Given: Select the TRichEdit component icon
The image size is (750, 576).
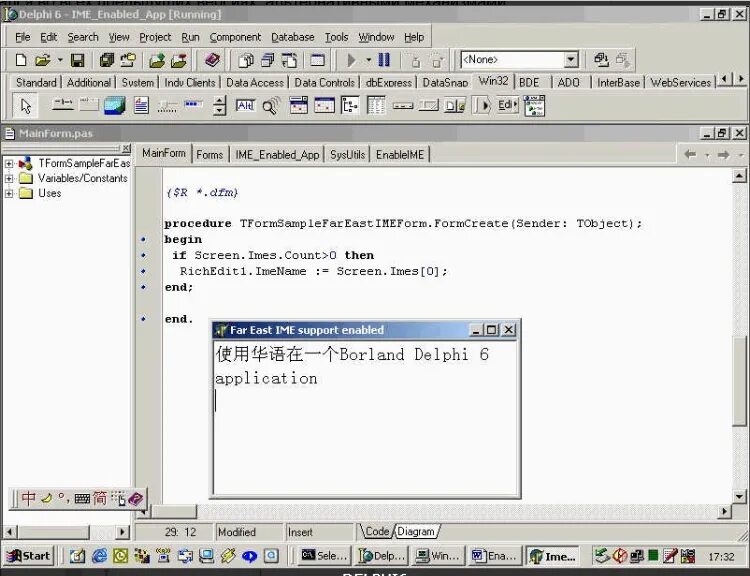Looking at the screenshot, I should point(141,105).
